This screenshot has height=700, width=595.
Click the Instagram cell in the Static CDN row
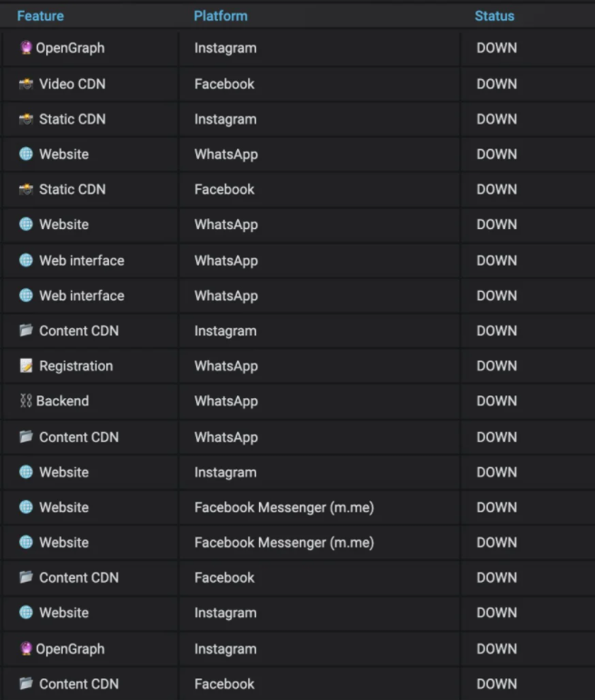225,120
